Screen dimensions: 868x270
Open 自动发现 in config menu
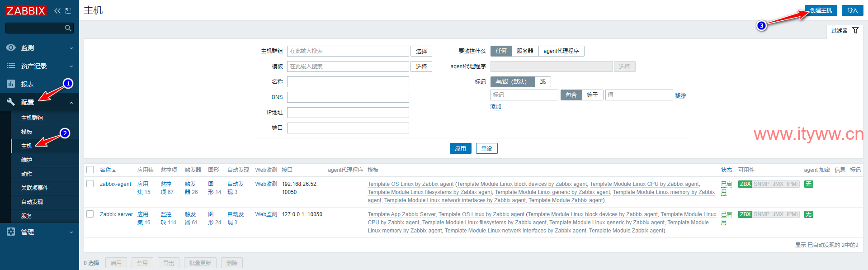click(45, 202)
